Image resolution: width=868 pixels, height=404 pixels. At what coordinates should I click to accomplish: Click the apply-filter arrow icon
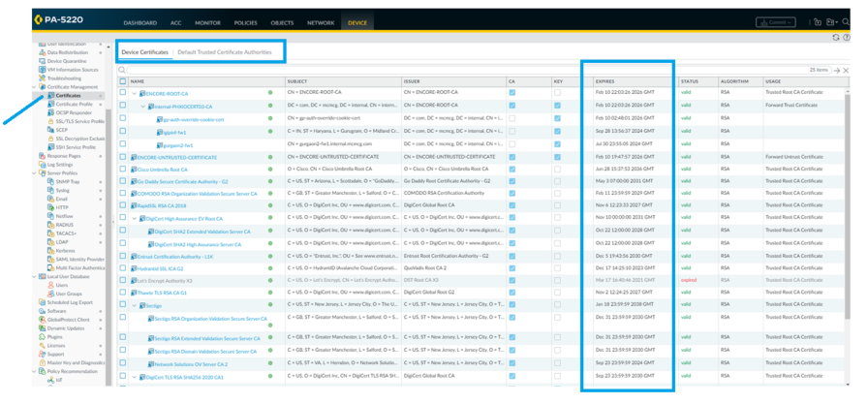pos(836,71)
